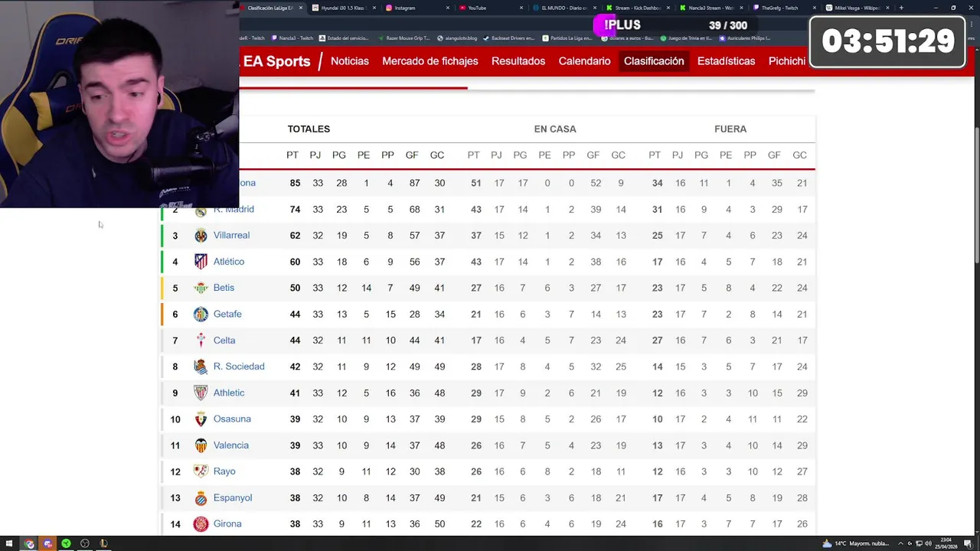
Task: Open Mercado de fichajes section
Action: [x=430, y=61]
